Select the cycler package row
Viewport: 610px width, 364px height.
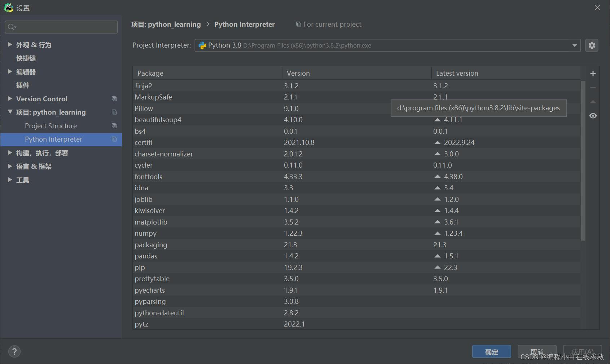(x=356, y=165)
